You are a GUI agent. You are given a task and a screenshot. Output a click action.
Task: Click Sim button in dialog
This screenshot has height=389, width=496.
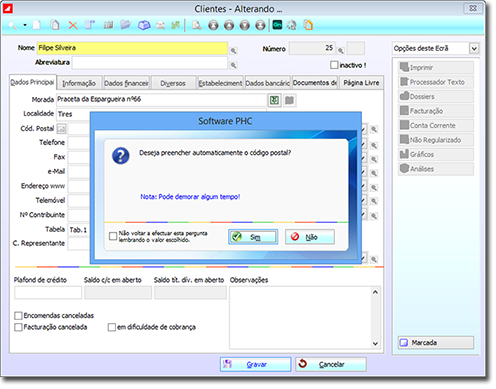click(x=253, y=237)
